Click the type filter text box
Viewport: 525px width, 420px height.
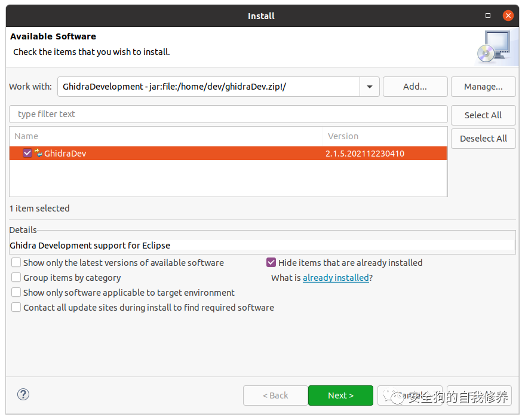pos(228,114)
